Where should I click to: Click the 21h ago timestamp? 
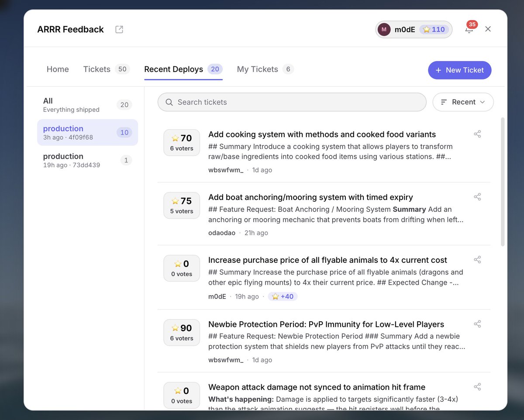pyautogui.click(x=256, y=233)
